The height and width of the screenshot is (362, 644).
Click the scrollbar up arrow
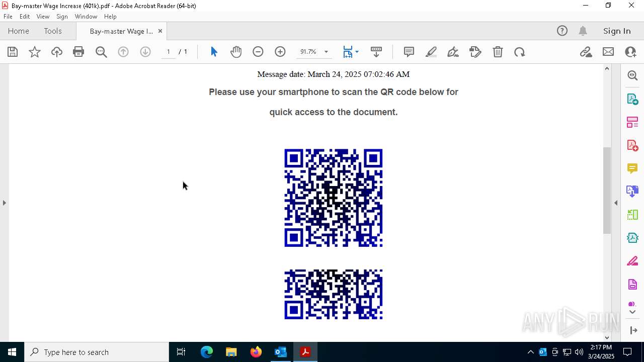(607, 68)
